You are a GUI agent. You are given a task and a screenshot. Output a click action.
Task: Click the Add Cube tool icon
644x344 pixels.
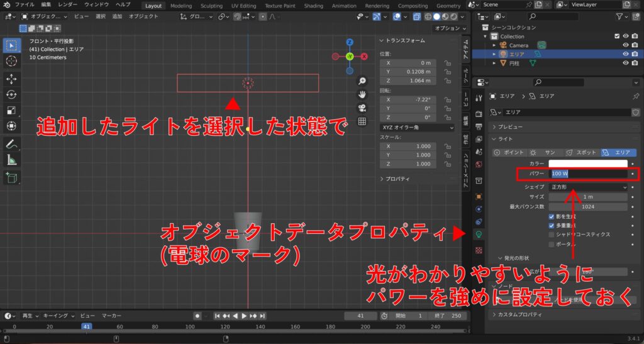point(11,178)
